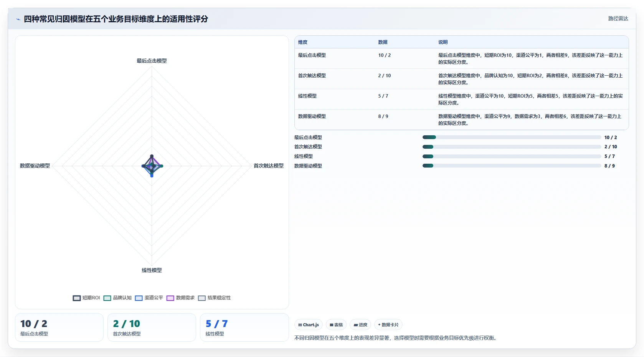This screenshot has width=644, height=357.
Task: Select the 最后点击模型 table row name
Action: [x=312, y=55]
